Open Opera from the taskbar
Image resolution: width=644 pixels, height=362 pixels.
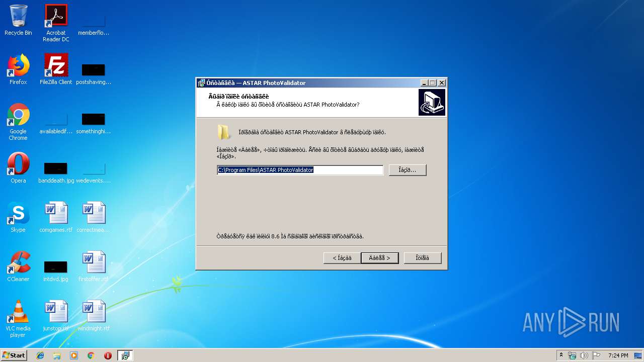point(108,355)
